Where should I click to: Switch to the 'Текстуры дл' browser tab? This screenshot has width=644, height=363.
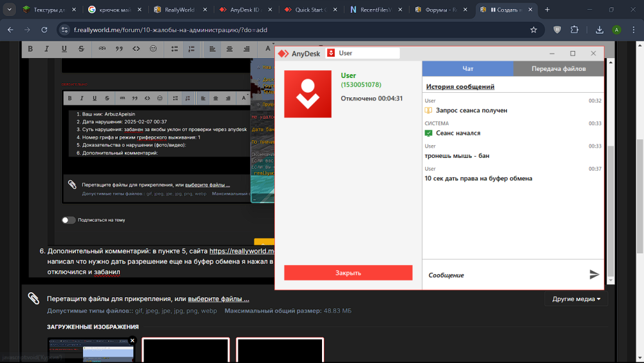(50, 10)
